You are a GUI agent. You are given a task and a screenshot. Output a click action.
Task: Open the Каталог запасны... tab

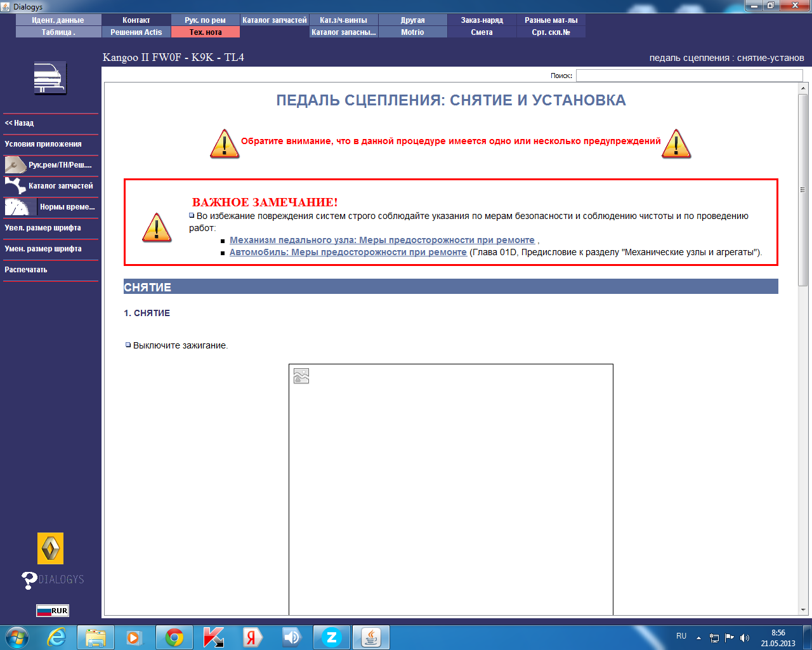[344, 32]
